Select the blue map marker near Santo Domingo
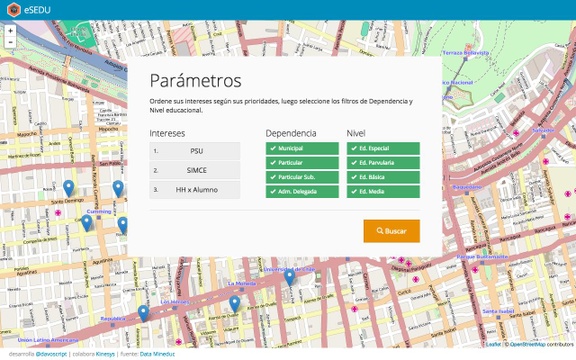576x360 pixels. pos(69,188)
